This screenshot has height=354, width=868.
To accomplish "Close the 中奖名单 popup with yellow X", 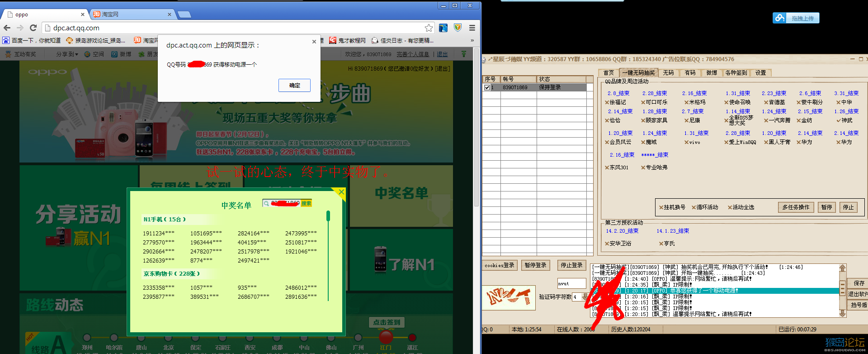I will pos(341,192).
